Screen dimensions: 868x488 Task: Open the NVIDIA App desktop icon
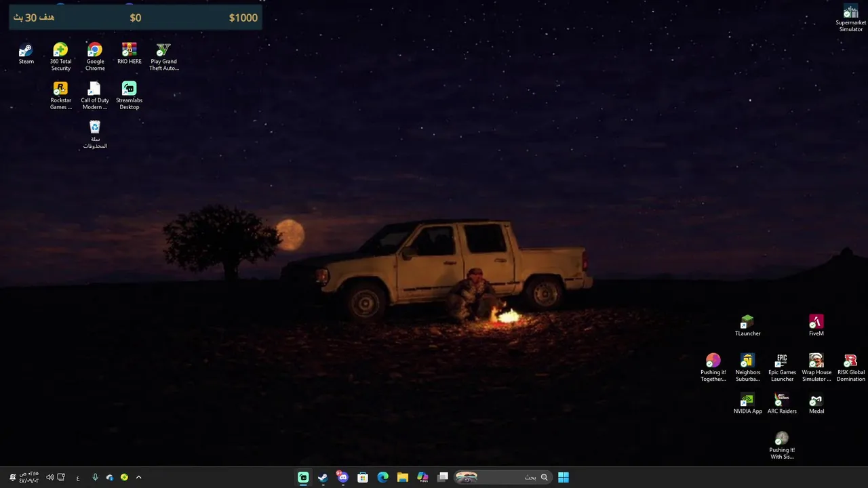pyautogui.click(x=747, y=403)
